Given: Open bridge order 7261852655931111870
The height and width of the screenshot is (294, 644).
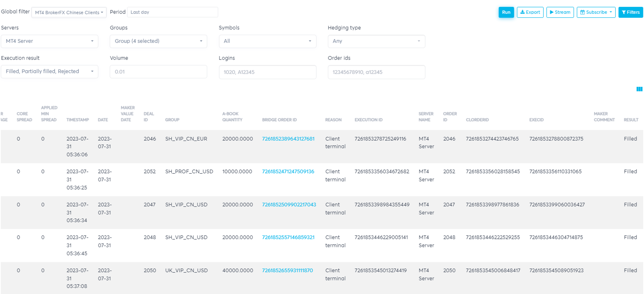Looking at the screenshot, I should coord(287,271).
